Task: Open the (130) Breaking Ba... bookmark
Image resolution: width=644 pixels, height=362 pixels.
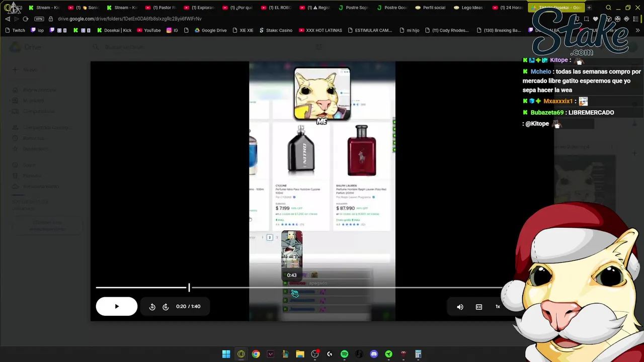Action: click(498, 30)
